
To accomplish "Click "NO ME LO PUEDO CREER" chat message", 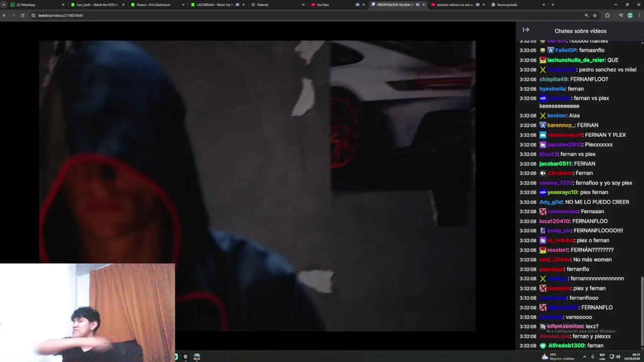I will [x=597, y=202].
